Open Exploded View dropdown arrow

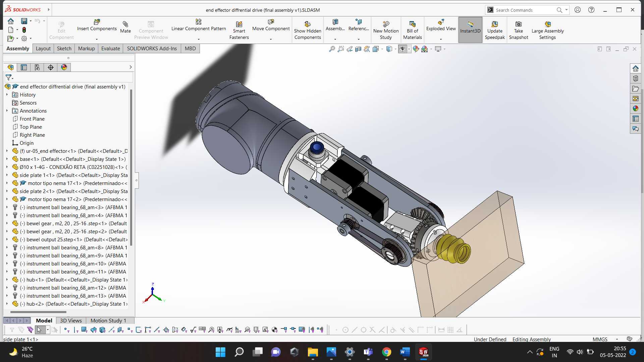441,39
